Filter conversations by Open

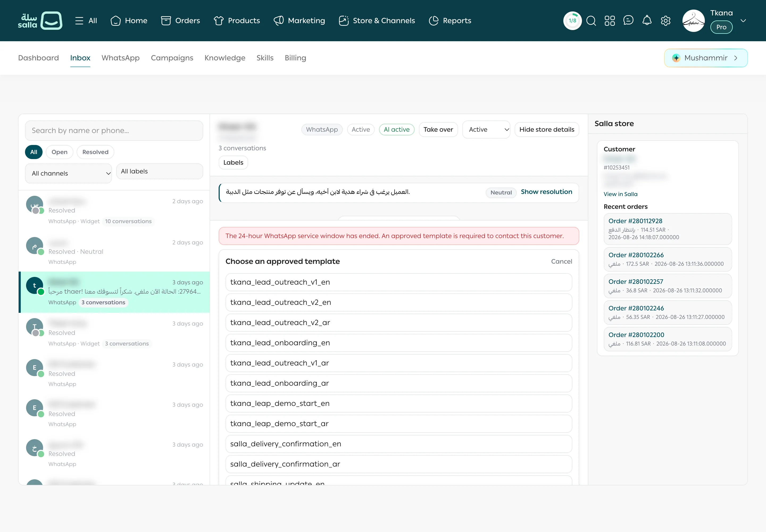point(59,152)
